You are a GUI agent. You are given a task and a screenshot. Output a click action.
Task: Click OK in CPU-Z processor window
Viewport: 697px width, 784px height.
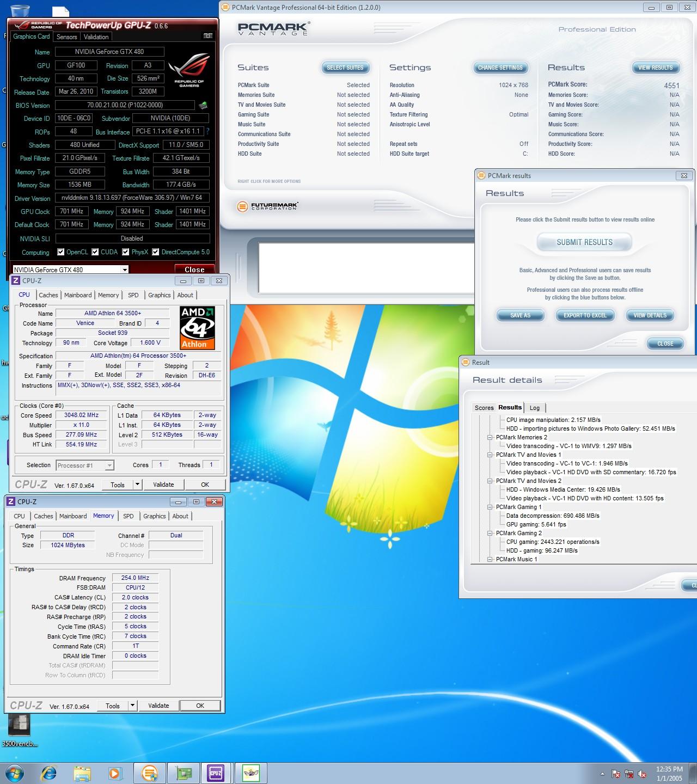[205, 485]
